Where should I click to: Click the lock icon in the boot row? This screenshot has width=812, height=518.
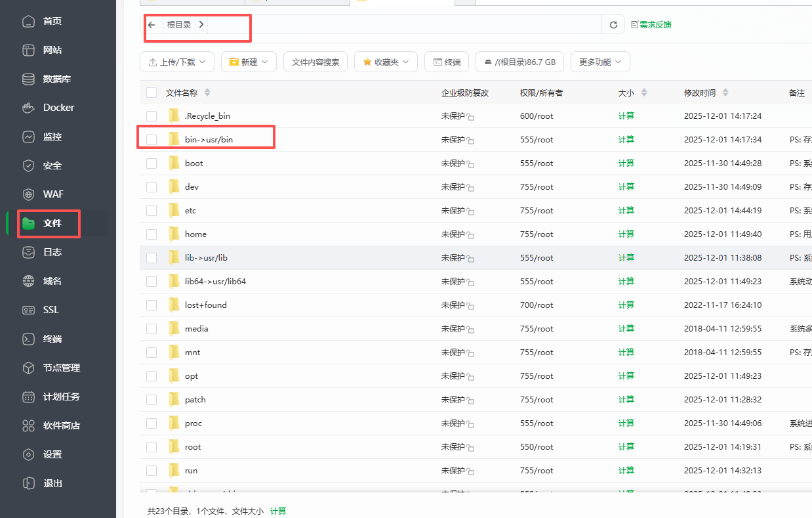[471, 164]
